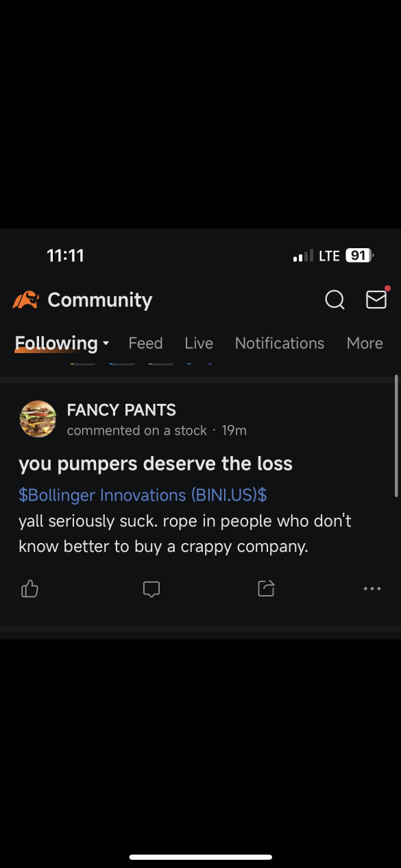This screenshot has height=868, width=401.
Task: Open post titled you pumpers deserve the loss
Action: pos(156,463)
